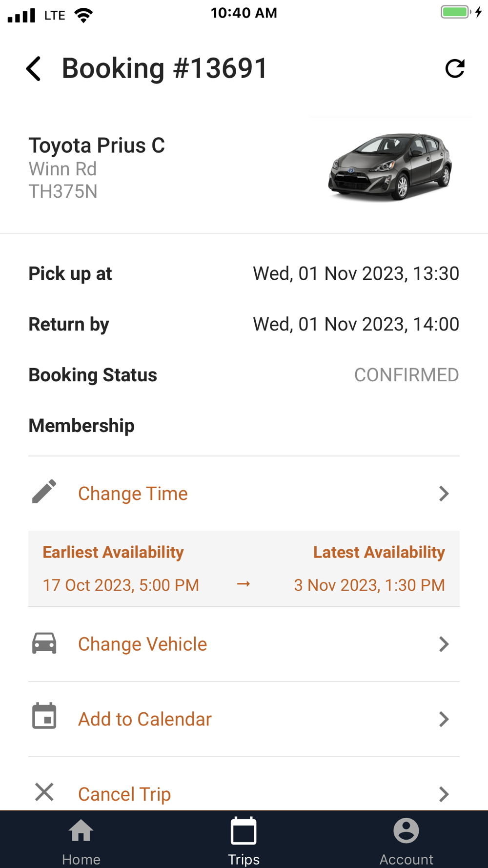The height and width of the screenshot is (868, 488).
Task: Switch to the Trips tab
Action: coord(244,840)
